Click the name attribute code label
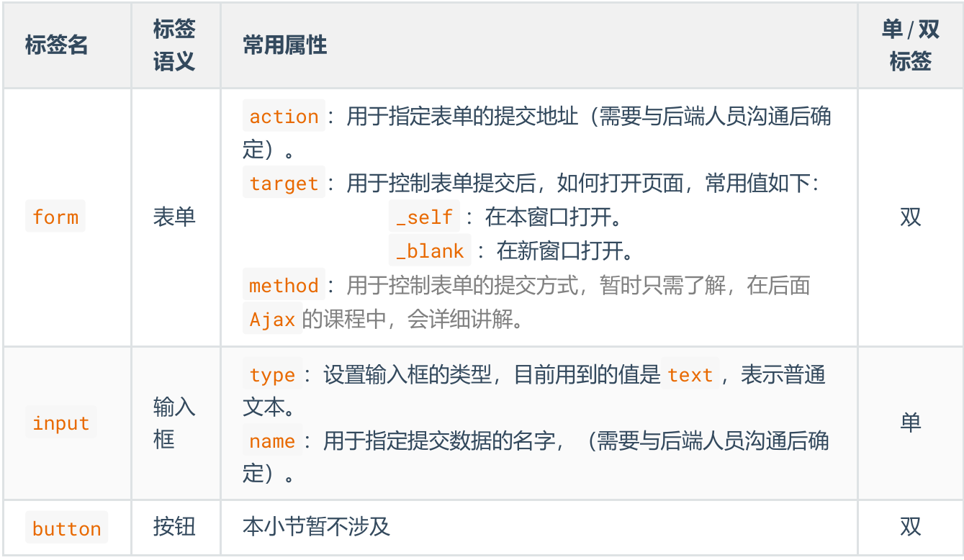The height and width of the screenshot is (560, 964). point(272,441)
